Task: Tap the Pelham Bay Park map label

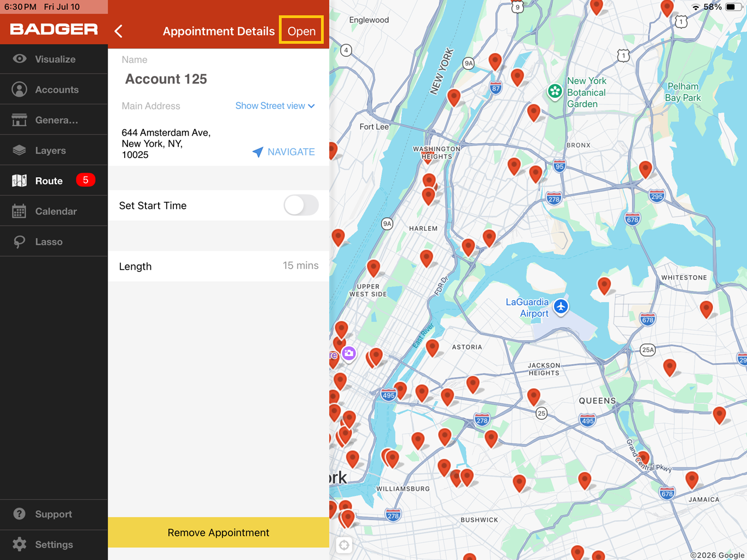Action: (682, 92)
